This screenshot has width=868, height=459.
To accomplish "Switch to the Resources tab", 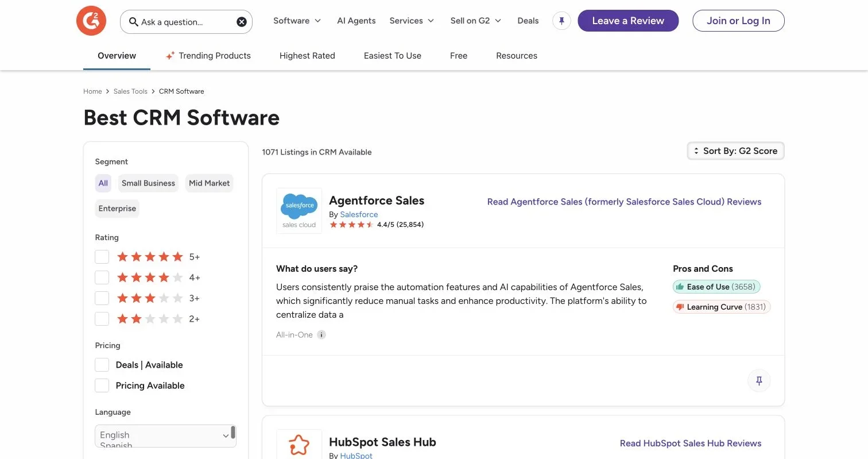I will [x=517, y=56].
